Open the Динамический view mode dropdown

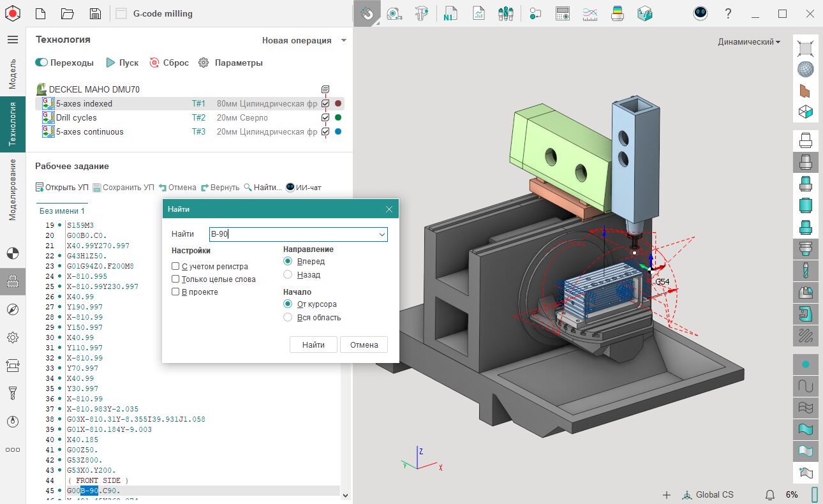[749, 42]
